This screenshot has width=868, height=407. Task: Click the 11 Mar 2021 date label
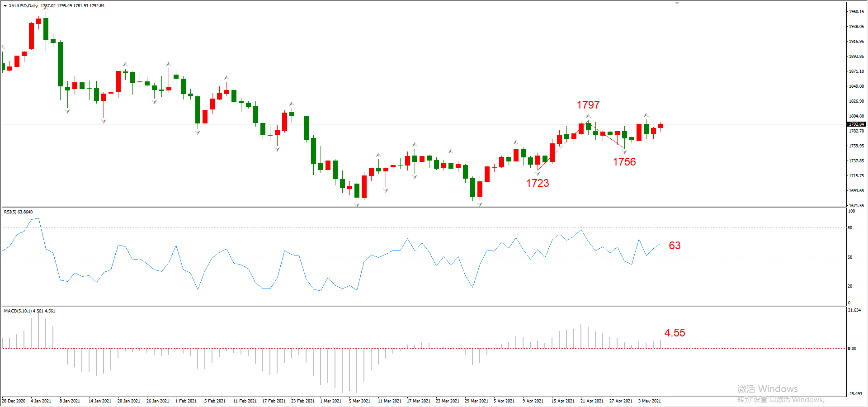point(390,401)
